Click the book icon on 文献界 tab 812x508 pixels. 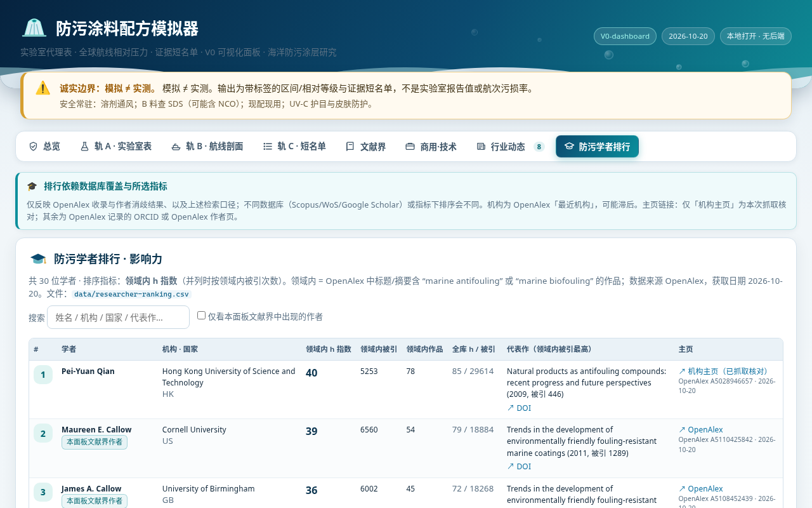[x=350, y=147]
